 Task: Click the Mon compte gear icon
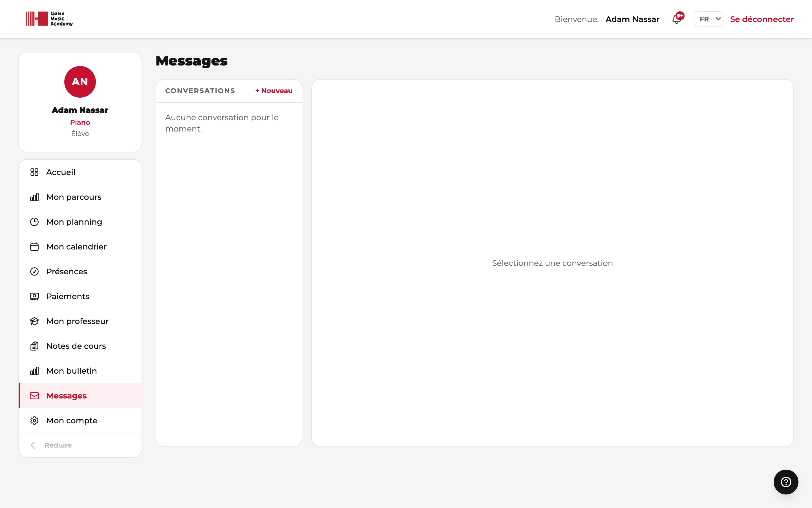coord(34,421)
